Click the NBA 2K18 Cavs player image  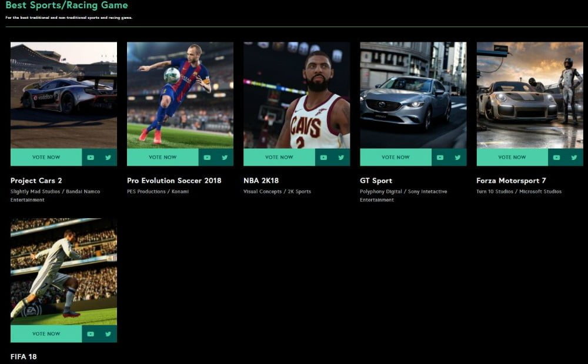(x=296, y=95)
